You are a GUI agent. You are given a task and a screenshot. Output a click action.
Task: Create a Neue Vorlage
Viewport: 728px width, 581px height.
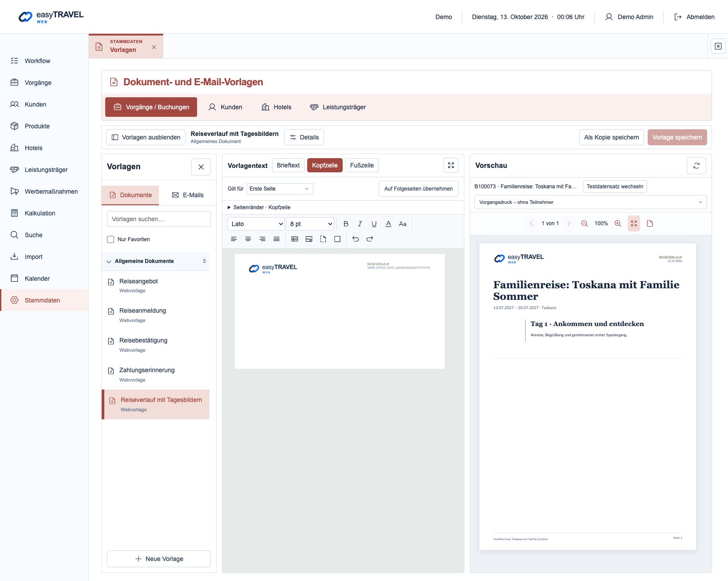click(x=159, y=559)
